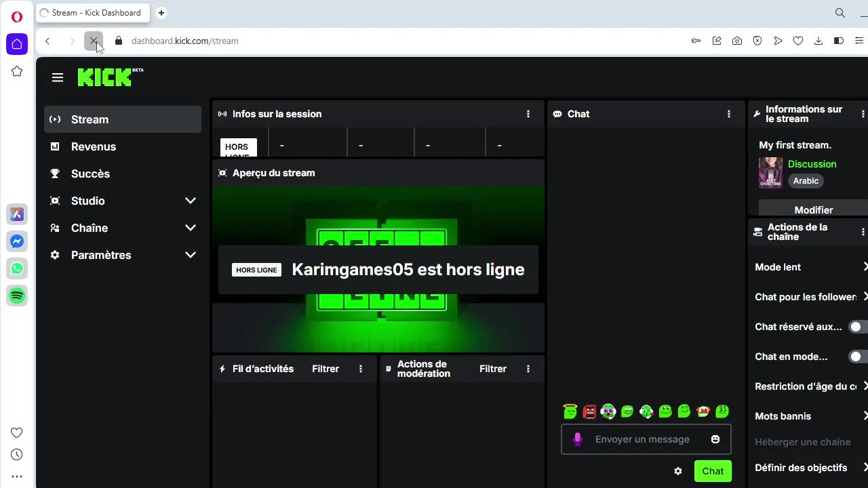Open a new browser tab
The width and height of the screenshot is (868, 488).
point(161,12)
